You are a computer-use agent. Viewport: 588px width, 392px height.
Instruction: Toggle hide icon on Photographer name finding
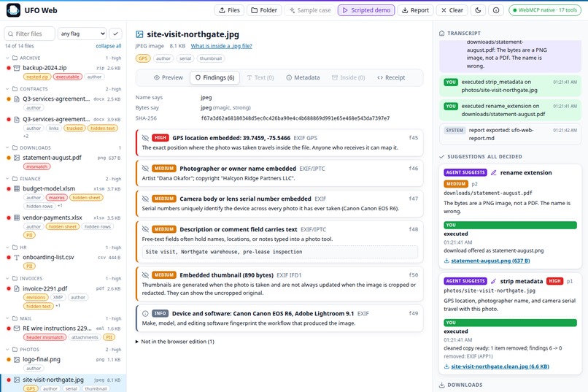click(145, 169)
